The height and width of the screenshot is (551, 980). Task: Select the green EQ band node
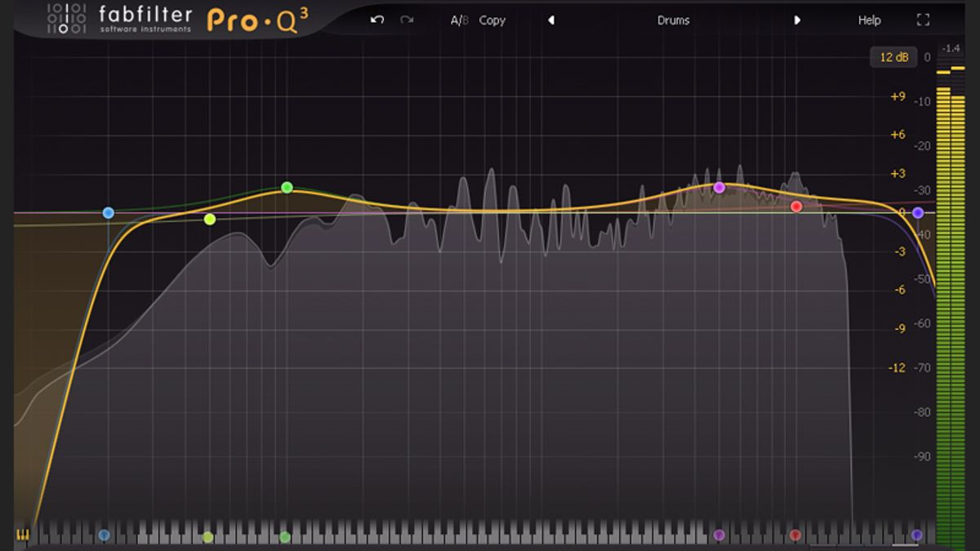point(287,188)
